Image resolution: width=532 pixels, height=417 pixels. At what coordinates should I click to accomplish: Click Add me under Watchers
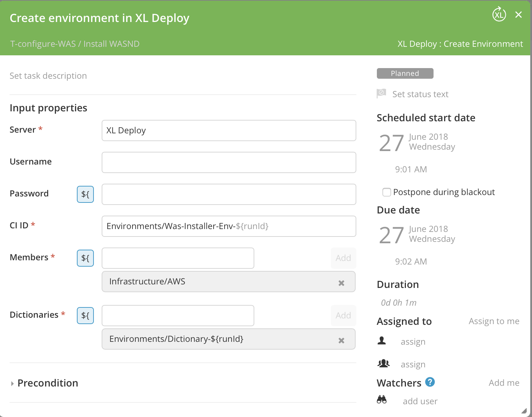pos(504,383)
